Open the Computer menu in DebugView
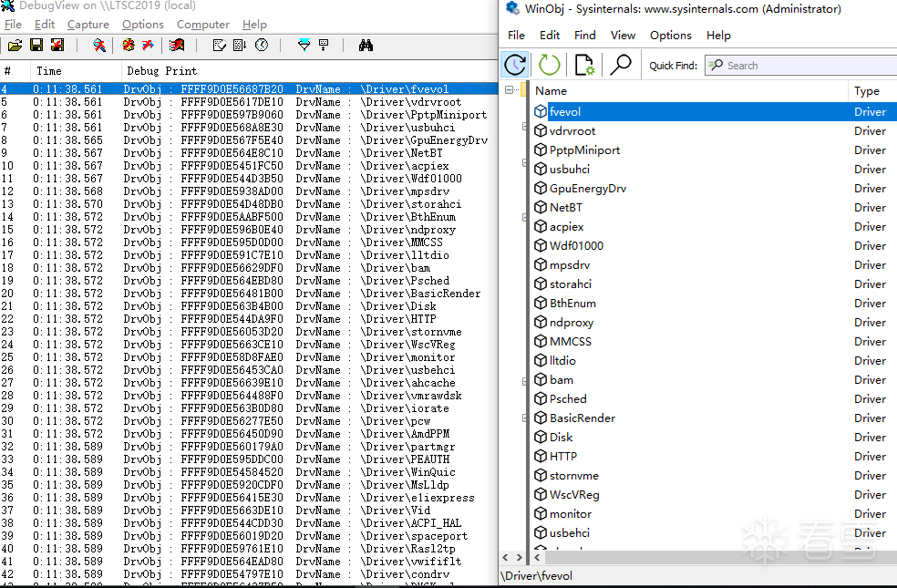 coord(203,25)
